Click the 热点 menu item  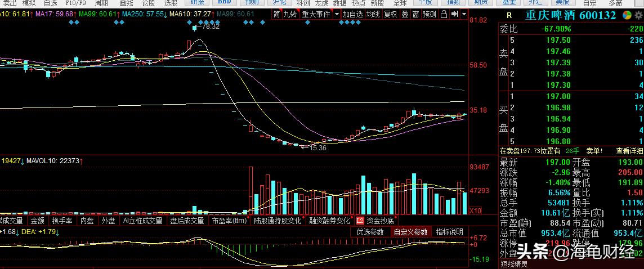pyautogui.click(x=359, y=3)
